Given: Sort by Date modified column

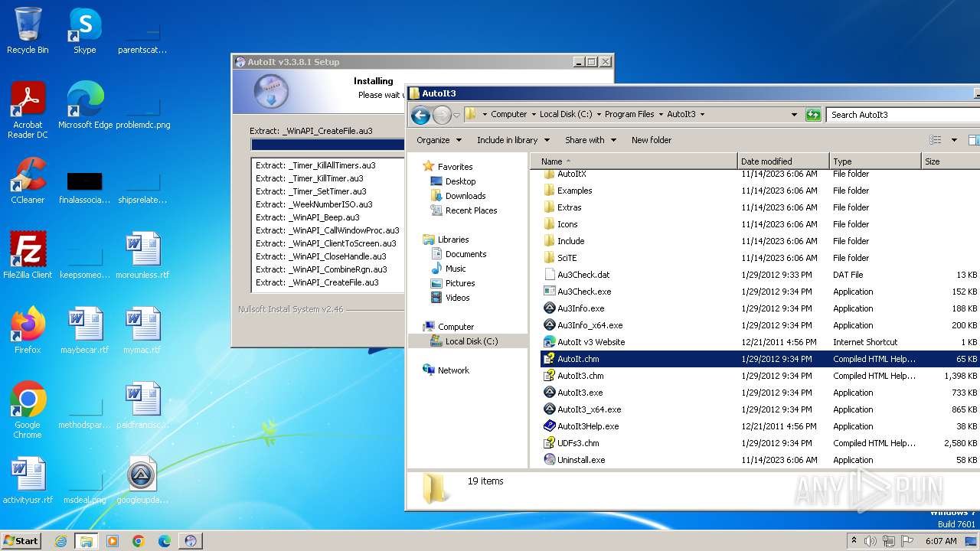Looking at the screenshot, I should 783,161.
